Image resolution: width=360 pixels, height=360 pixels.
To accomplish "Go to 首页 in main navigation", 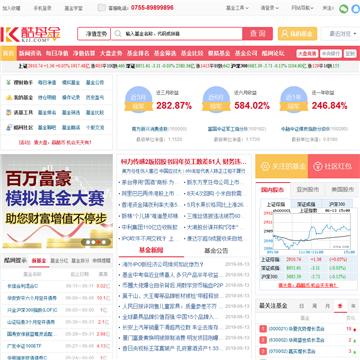I will (x=8, y=53).
